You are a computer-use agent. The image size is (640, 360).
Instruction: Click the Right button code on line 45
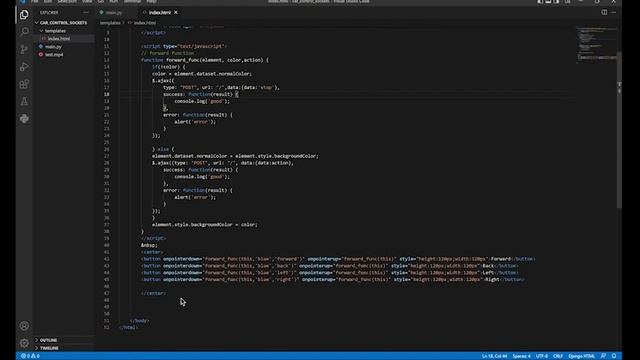pos(333,279)
